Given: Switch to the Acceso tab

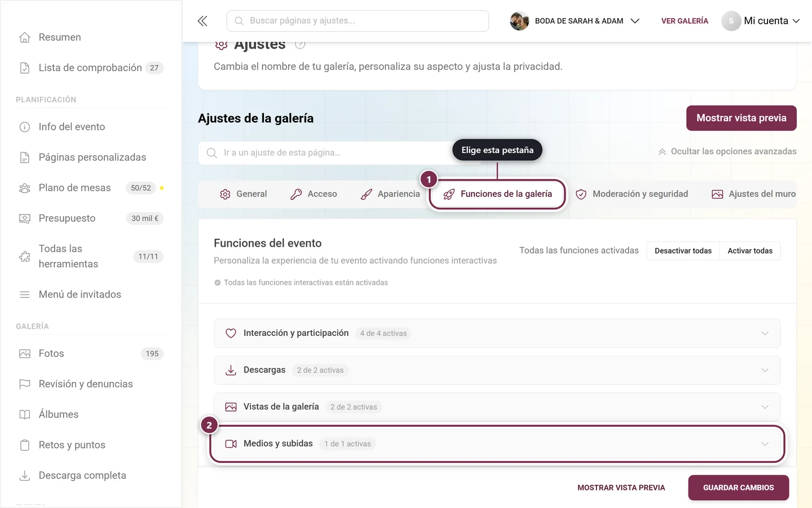Looking at the screenshot, I should click(314, 194).
